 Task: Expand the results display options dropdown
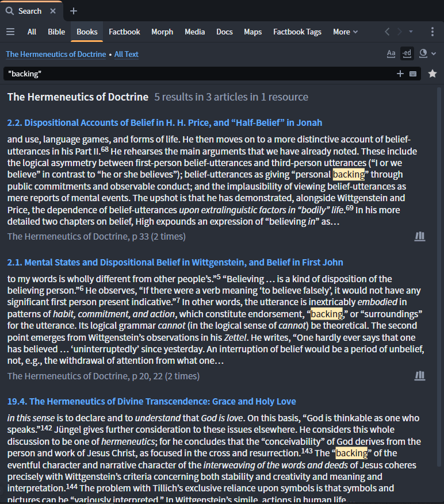pyautogui.click(x=427, y=53)
